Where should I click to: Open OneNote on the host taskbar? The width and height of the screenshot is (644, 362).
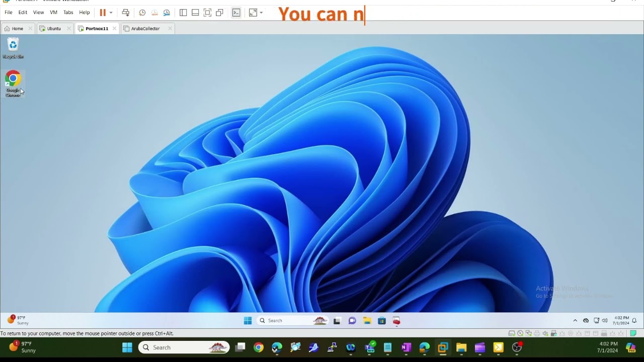[x=406, y=347]
